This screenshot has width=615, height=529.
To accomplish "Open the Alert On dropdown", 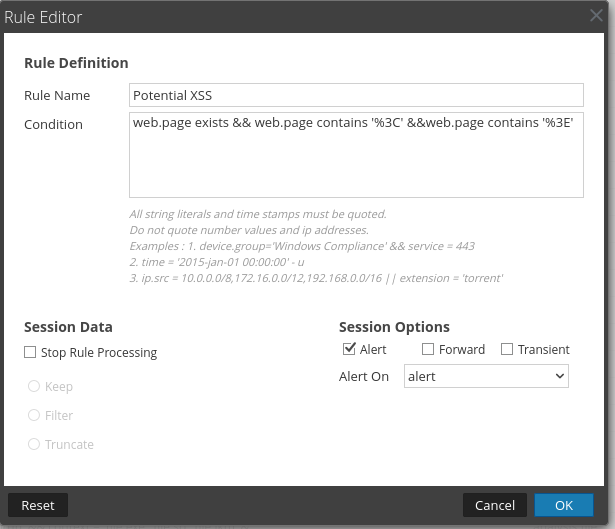I will point(485,376).
